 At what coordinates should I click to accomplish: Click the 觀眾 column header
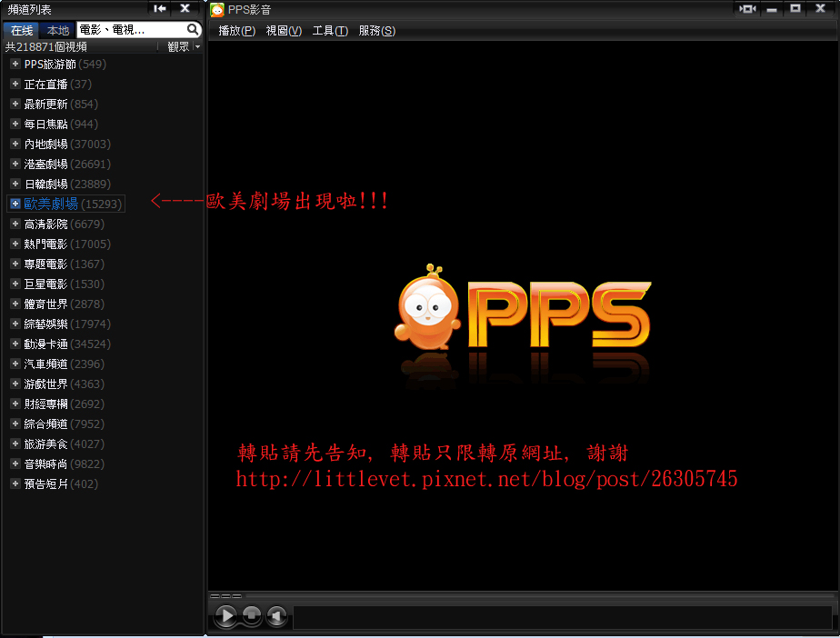pyautogui.click(x=178, y=47)
